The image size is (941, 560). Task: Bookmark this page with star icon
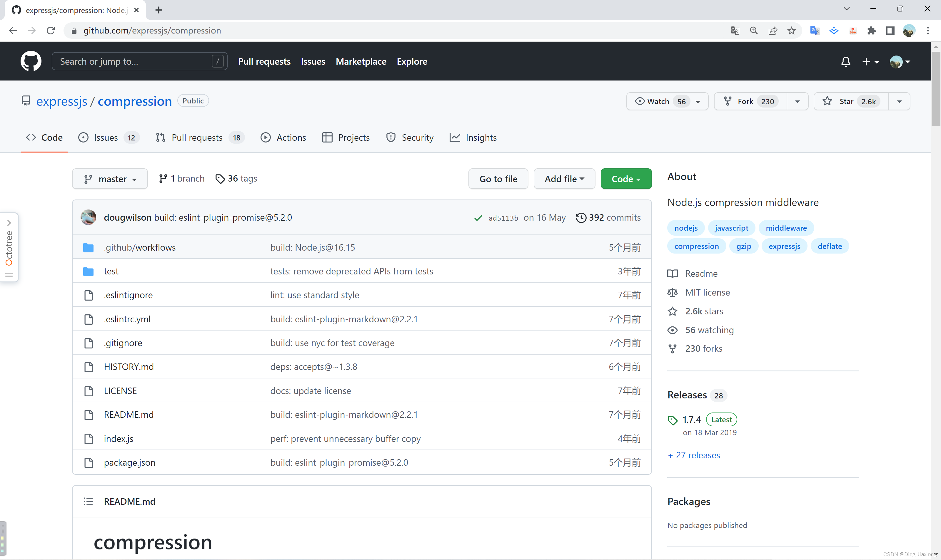pos(791,31)
